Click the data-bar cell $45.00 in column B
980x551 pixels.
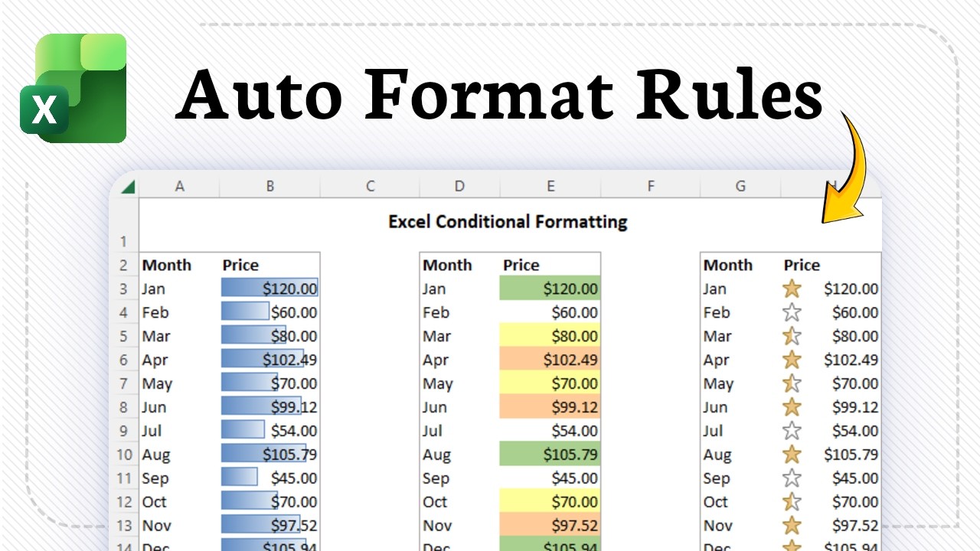[x=269, y=478]
